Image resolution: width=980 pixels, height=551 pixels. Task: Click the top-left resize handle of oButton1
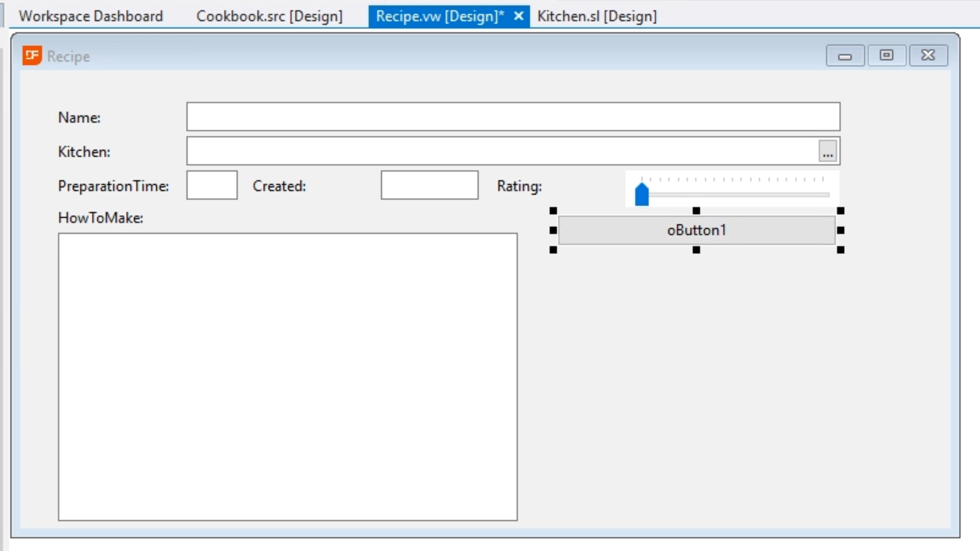tap(553, 211)
